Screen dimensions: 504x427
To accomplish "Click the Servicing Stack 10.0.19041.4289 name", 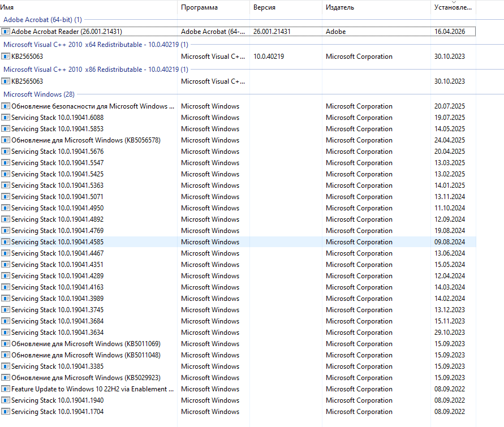I will [58, 276].
